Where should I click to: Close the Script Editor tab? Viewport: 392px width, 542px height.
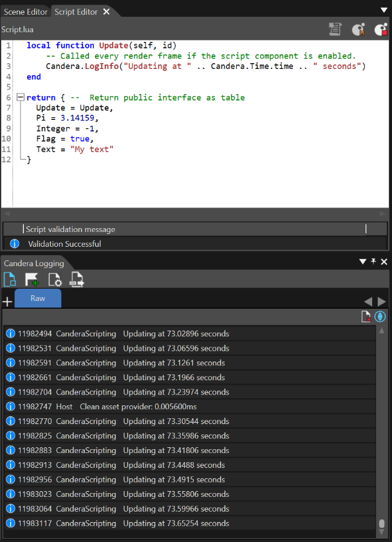106,12
